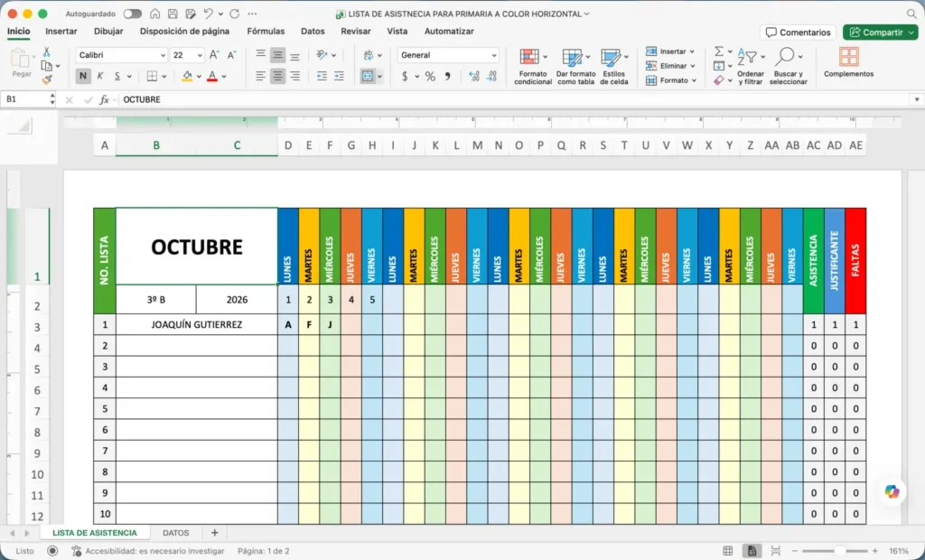Screen dimensions: 925x560
Task: Click the Name Box showing B1
Action: pyautogui.click(x=28, y=99)
